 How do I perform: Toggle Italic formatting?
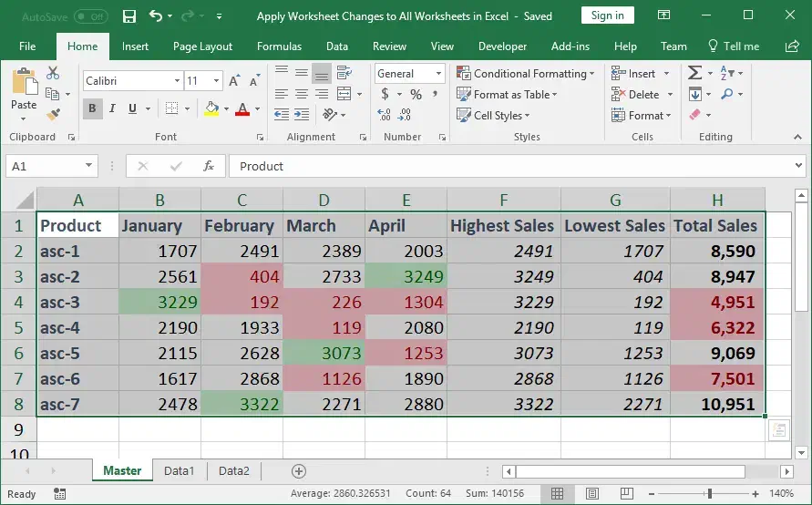tap(113, 108)
